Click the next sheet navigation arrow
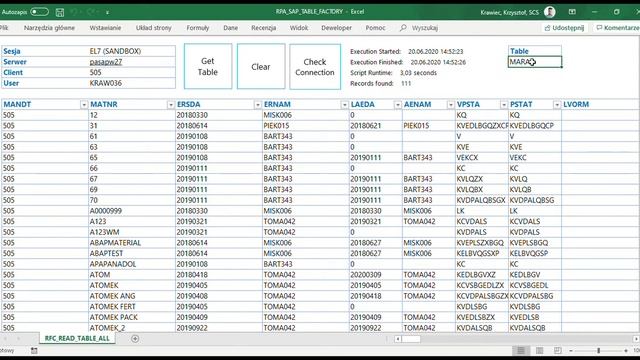Image resolution: width=640 pixels, height=360 pixels. (x=18, y=338)
